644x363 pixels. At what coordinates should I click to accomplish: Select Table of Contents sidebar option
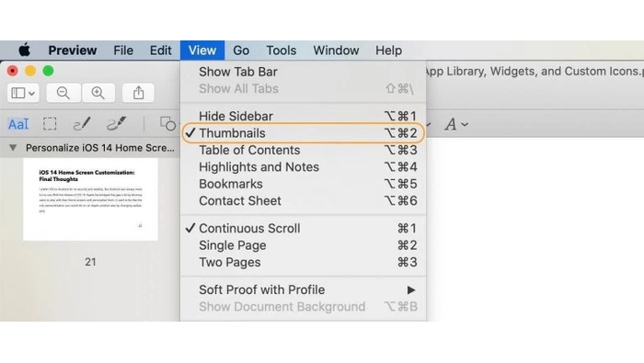(303, 150)
